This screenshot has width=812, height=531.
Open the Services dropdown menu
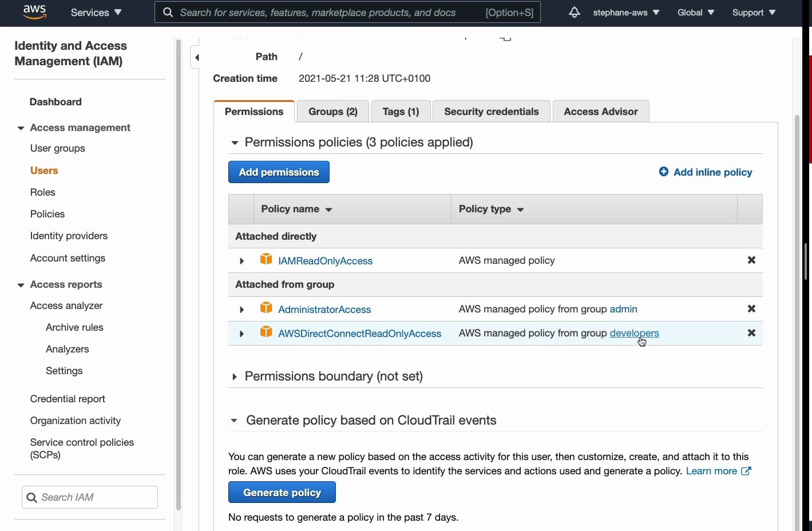point(96,12)
